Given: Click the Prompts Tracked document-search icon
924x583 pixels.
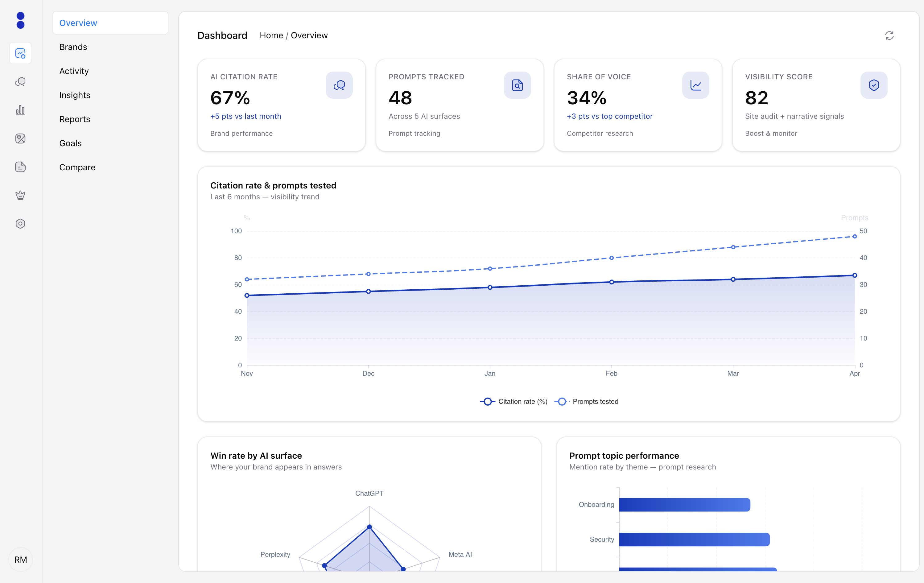Looking at the screenshot, I should click(517, 85).
